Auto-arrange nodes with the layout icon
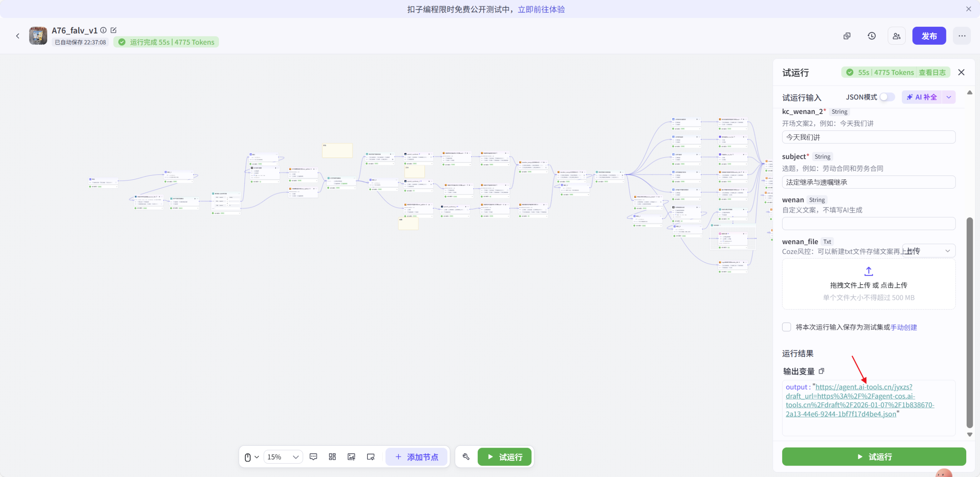 [x=332, y=456]
